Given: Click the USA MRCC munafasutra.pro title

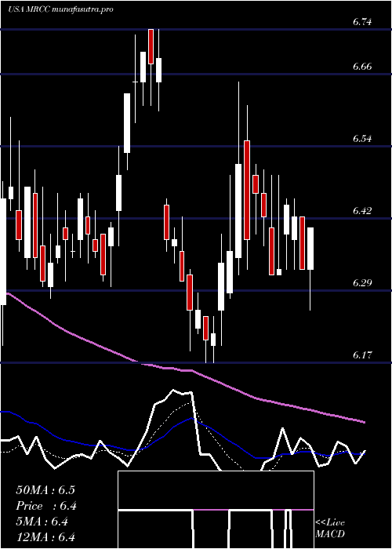Looking at the screenshot, I should coord(60,9).
